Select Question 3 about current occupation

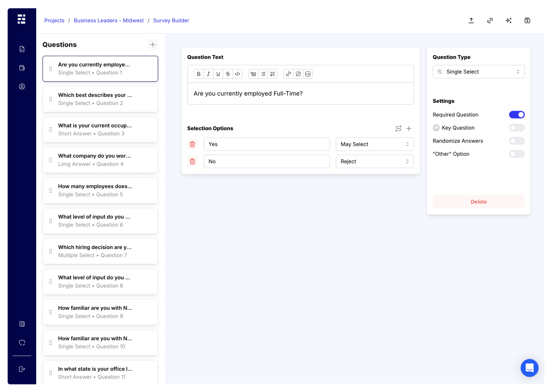[x=100, y=130]
